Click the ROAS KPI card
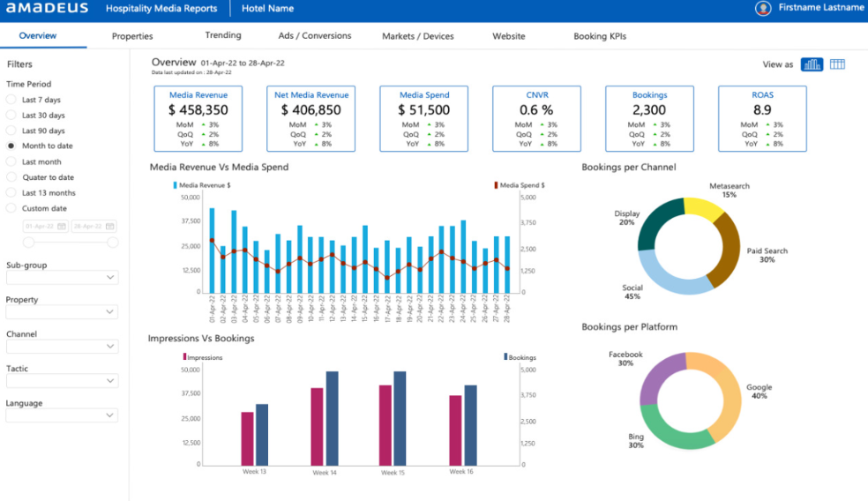 (763, 118)
